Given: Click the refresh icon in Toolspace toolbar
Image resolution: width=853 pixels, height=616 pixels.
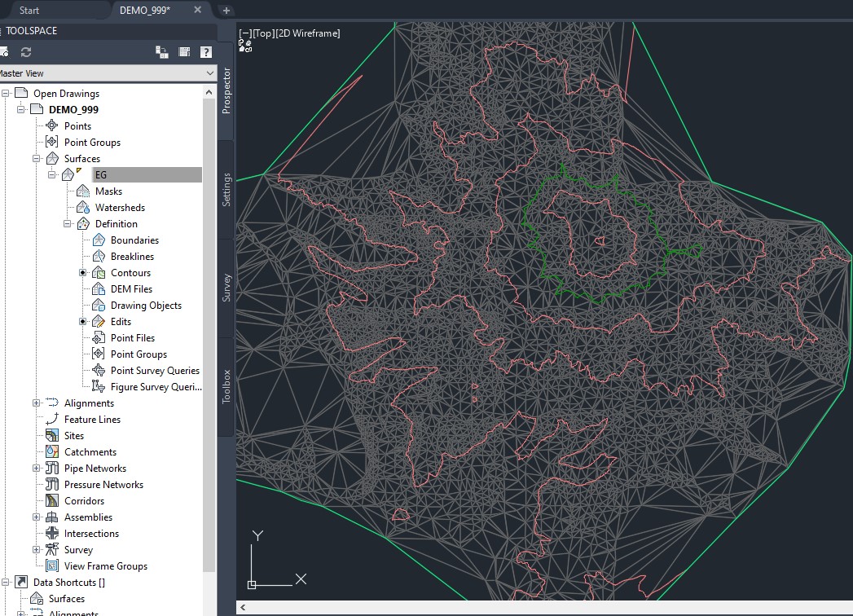Looking at the screenshot, I should [x=28, y=52].
